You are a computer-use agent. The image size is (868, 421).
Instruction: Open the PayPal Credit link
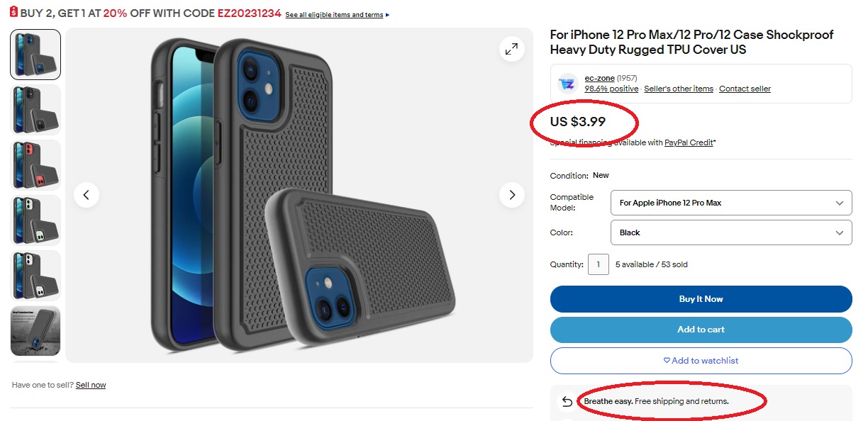click(x=689, y=142)
